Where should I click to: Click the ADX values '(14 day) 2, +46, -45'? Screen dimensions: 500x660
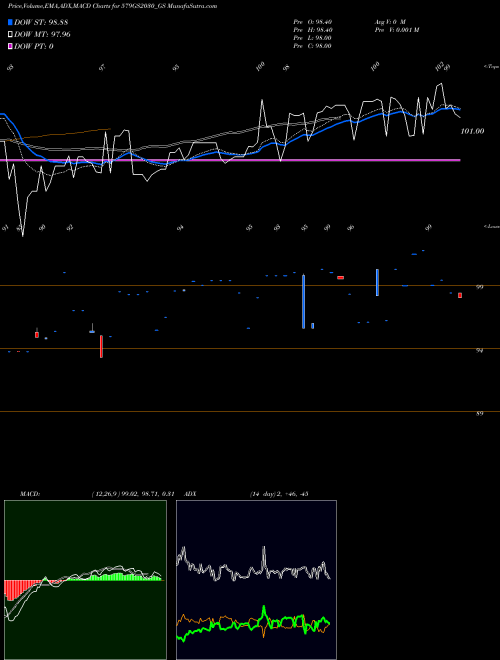tap(279, 494)
